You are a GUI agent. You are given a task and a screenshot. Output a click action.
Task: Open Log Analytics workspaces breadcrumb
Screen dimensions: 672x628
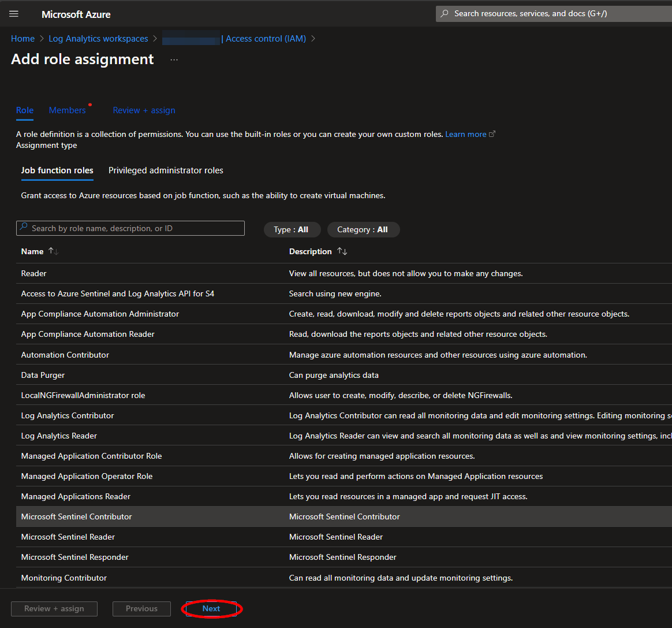pyautogui.click(x=98, y=39)
